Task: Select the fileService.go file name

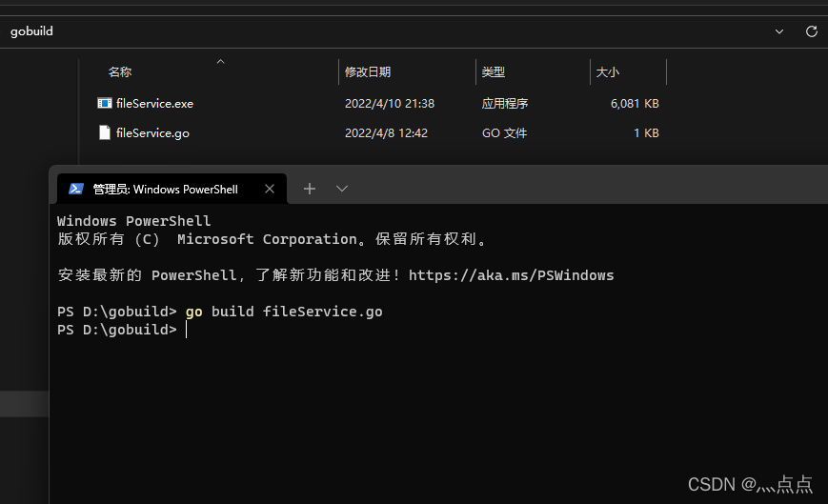Action: (x=152, y=133)
